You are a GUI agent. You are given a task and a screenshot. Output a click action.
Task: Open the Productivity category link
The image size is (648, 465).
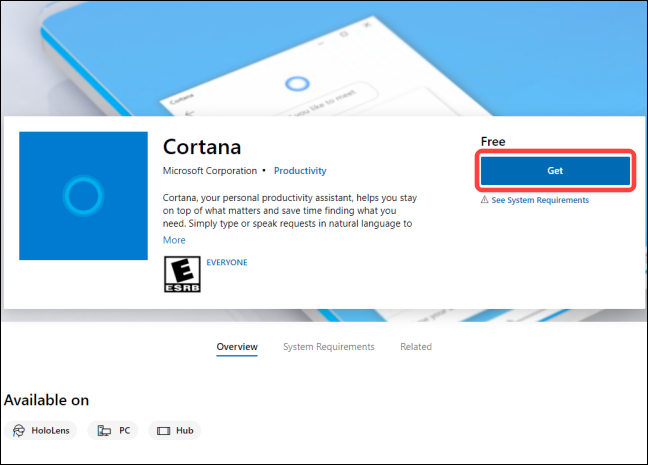[x=300, y=171]
